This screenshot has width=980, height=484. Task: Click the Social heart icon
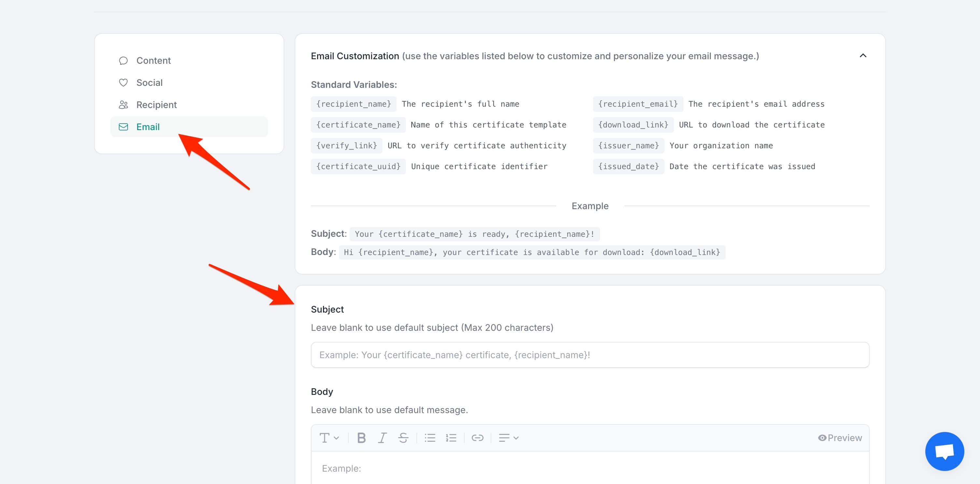click(x=123, y=82)
